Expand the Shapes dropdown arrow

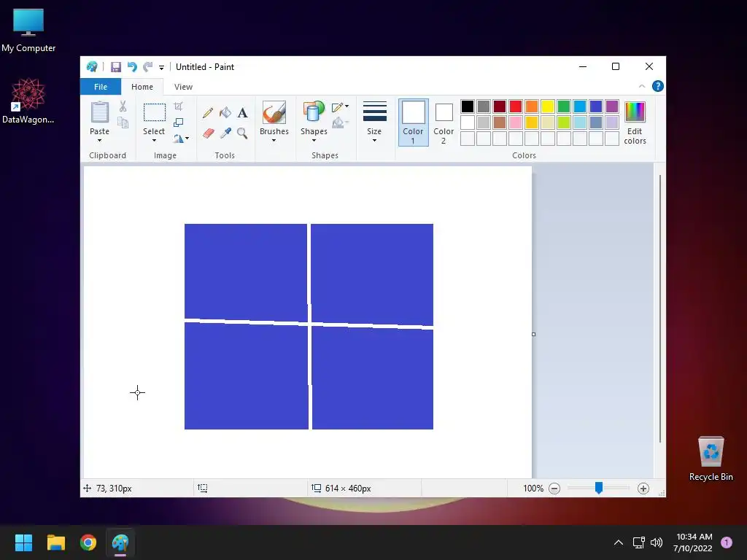coord(314,141)
